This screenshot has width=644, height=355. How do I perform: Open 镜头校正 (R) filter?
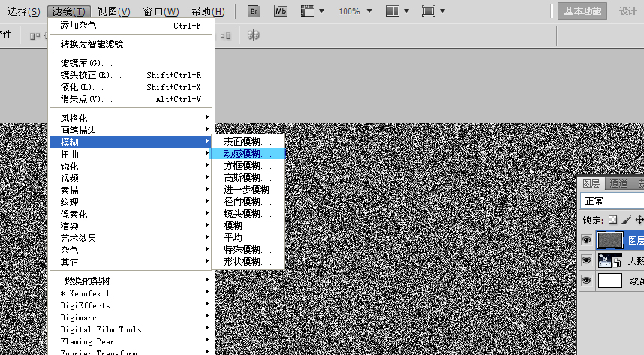(131, 75)
